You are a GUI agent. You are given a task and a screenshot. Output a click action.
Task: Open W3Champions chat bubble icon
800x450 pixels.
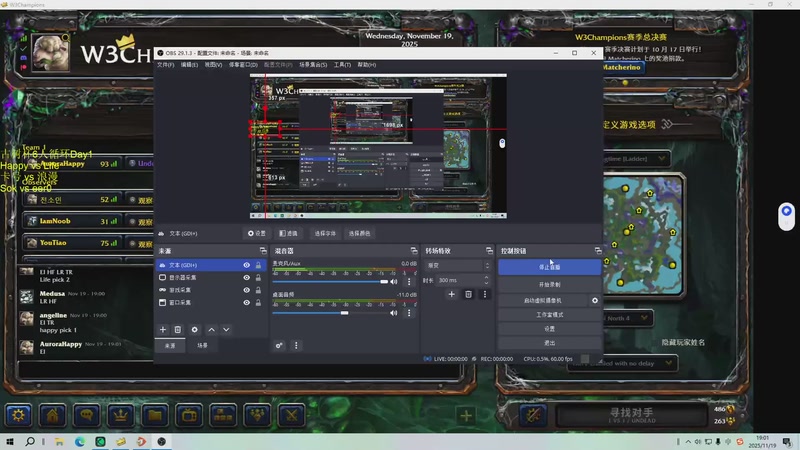click(x=87, y=415)
